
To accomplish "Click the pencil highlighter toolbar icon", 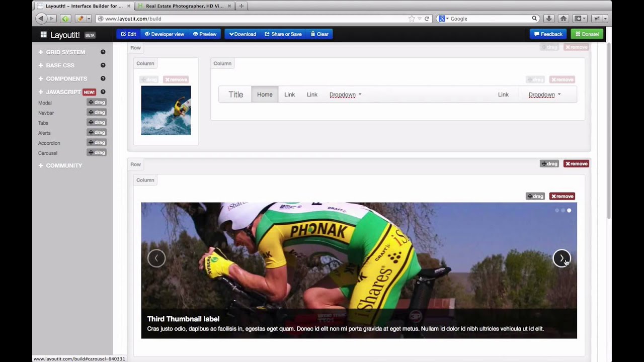I will click(80, 19).
